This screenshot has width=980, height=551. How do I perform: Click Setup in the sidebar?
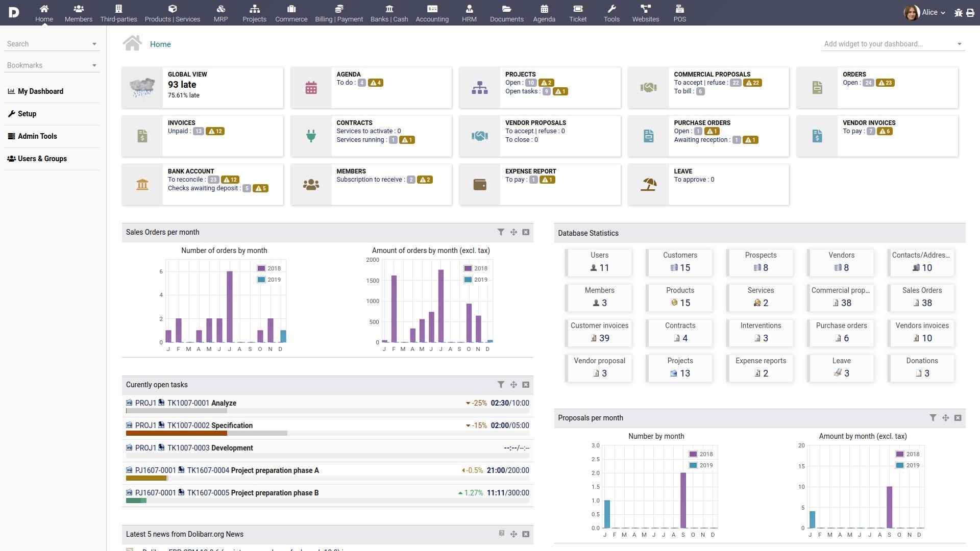(27, 113)
